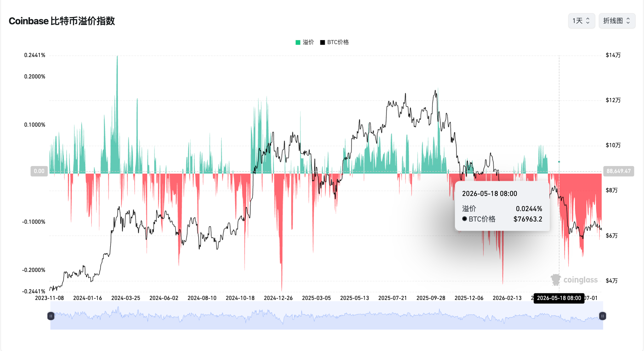Grab the left range slider handle
Image resolution: width=644 pixels, height=351 pixels.
[51, 316]
